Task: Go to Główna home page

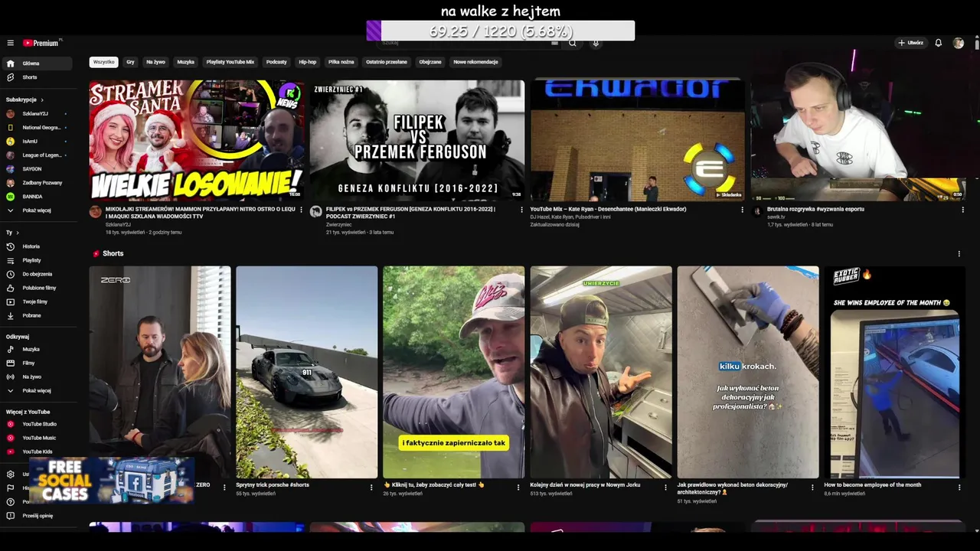Action: click(38, 64)
